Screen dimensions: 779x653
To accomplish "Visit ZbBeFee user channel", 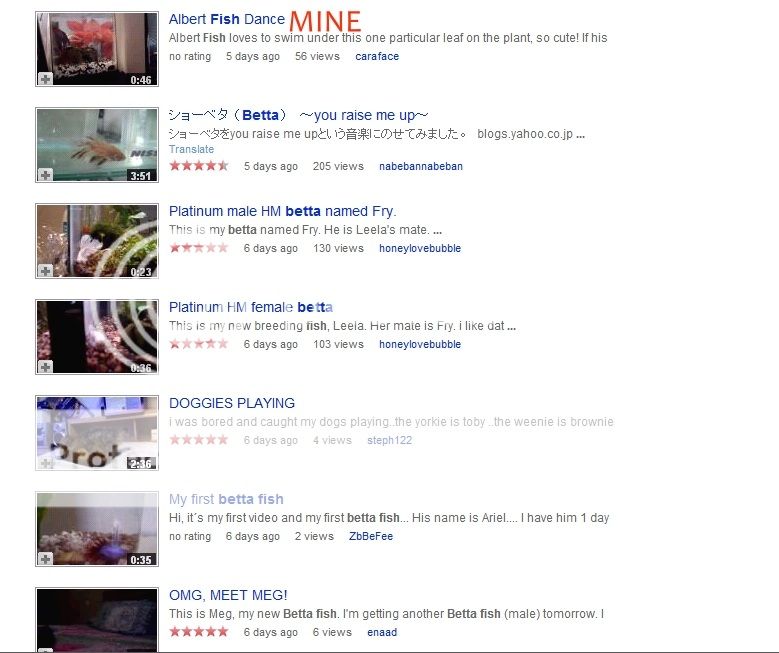I will click(x=371, y=536).
